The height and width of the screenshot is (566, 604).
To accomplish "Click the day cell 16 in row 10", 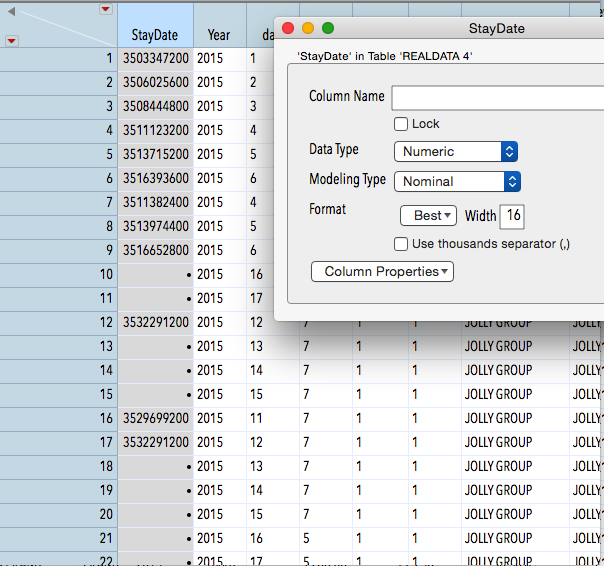I will click(x=260, y=274).
